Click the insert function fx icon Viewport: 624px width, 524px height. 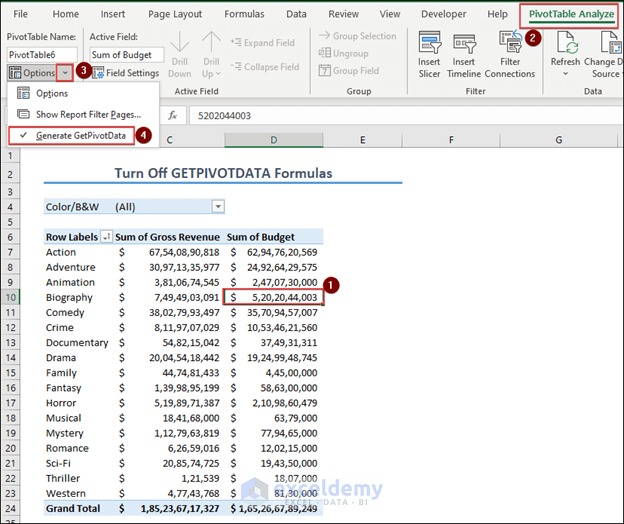click(x=172, y=115)
